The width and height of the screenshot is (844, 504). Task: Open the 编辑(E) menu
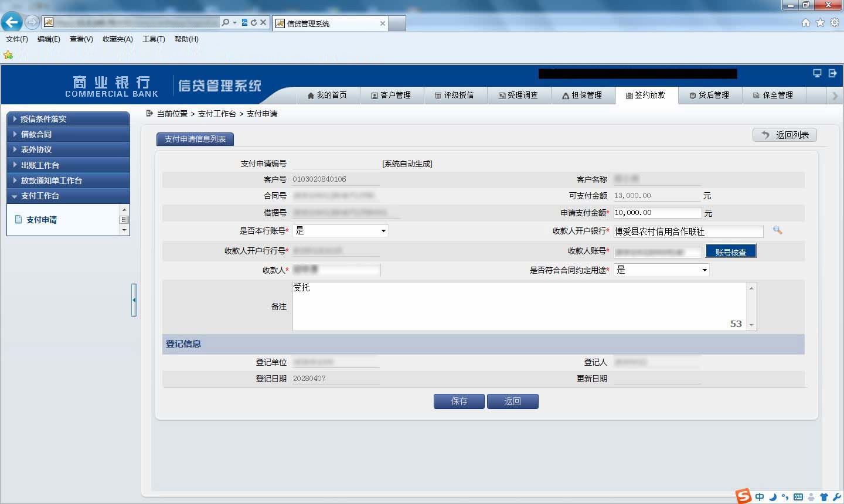tap(49, 39)
